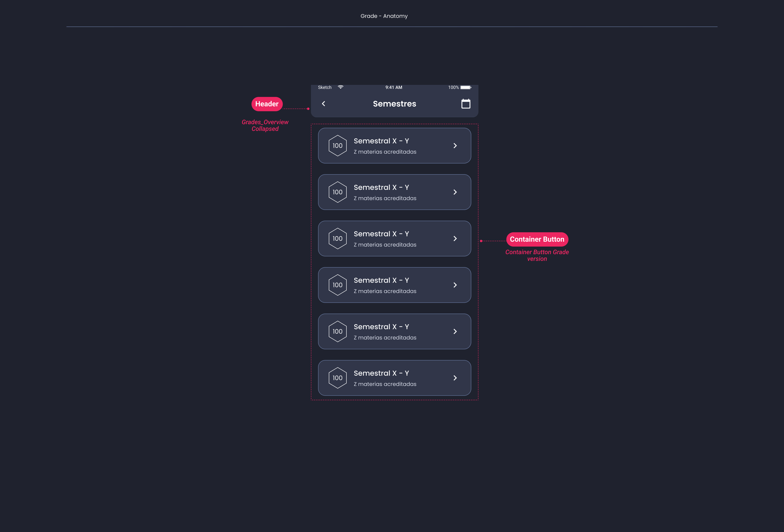Click the pink Header annotation pill
This screenshot has height=532, width=784.
tap(267, 104)
